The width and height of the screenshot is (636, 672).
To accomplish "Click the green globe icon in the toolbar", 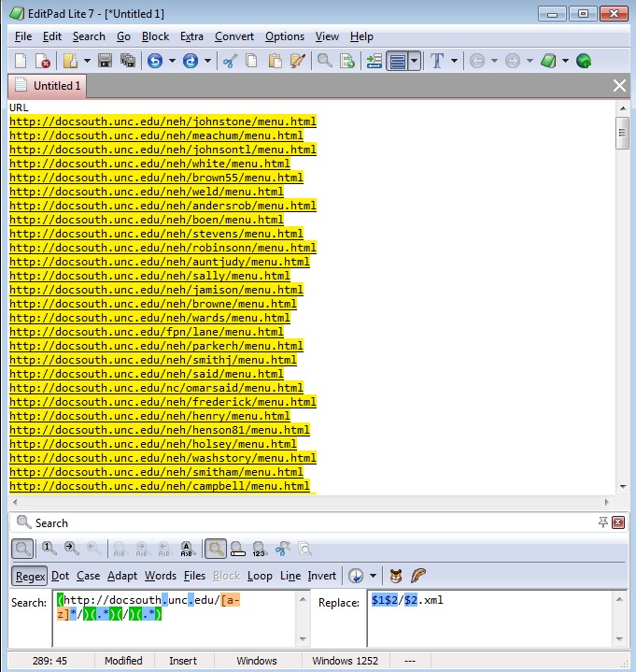I will tap(584, 61).
